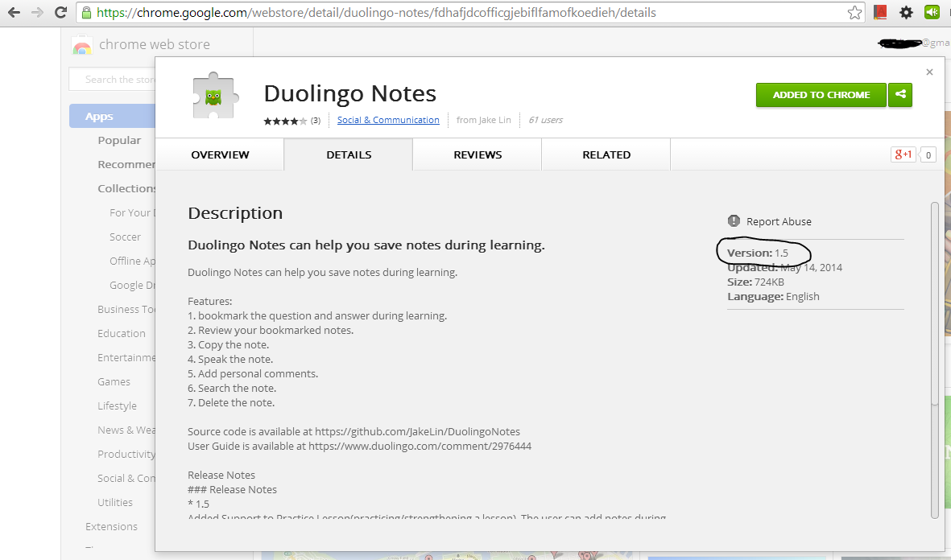Select Utilities category in the sidebar
Viewport: 951px width, 560px height.
click(115, 502)
